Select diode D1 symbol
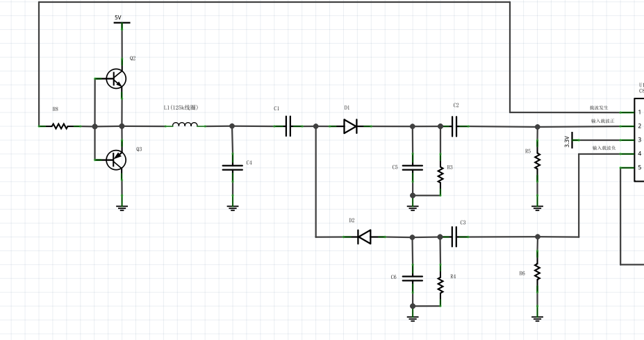This screenshot has width=644, height=340. point(350,126)
